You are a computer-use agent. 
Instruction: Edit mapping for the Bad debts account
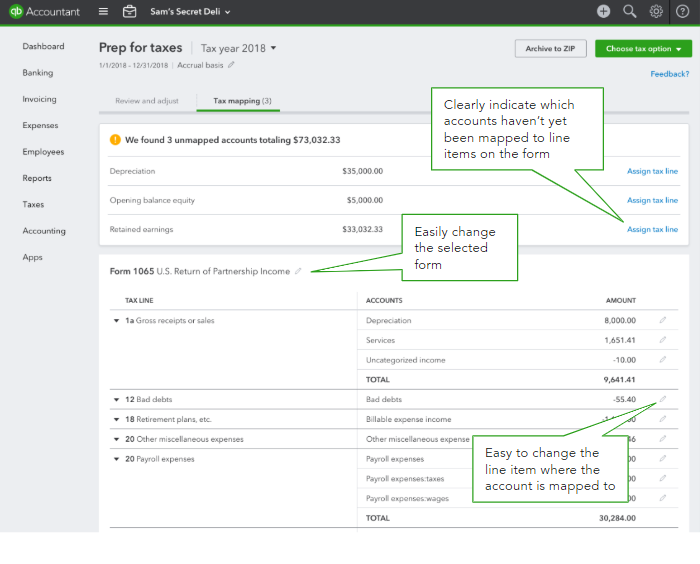[663, 399]
